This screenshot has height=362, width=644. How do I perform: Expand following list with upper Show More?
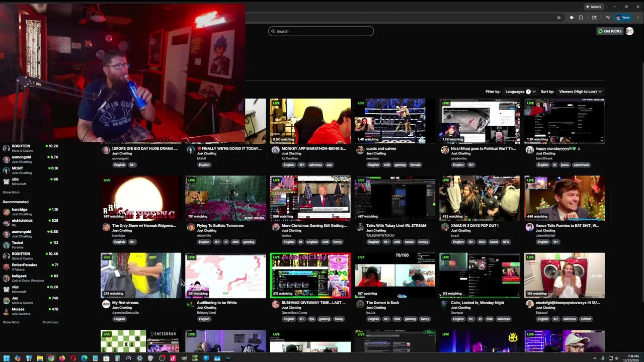(x=11, y=192)
